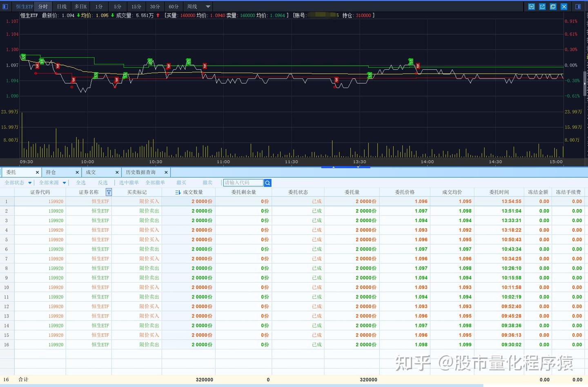Select the 日线 chart period tab
Image resolution: width=588 pixels, height=387 pixels.
(x=62, y=7)
